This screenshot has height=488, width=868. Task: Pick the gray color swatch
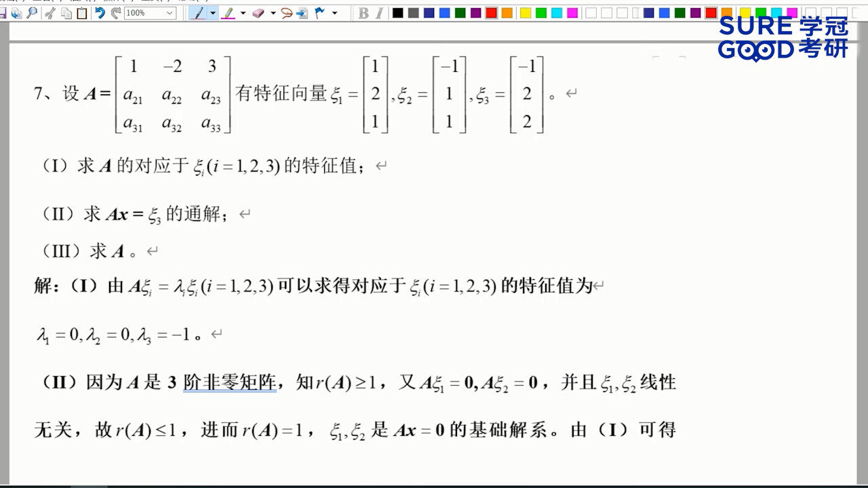[413, 13]
